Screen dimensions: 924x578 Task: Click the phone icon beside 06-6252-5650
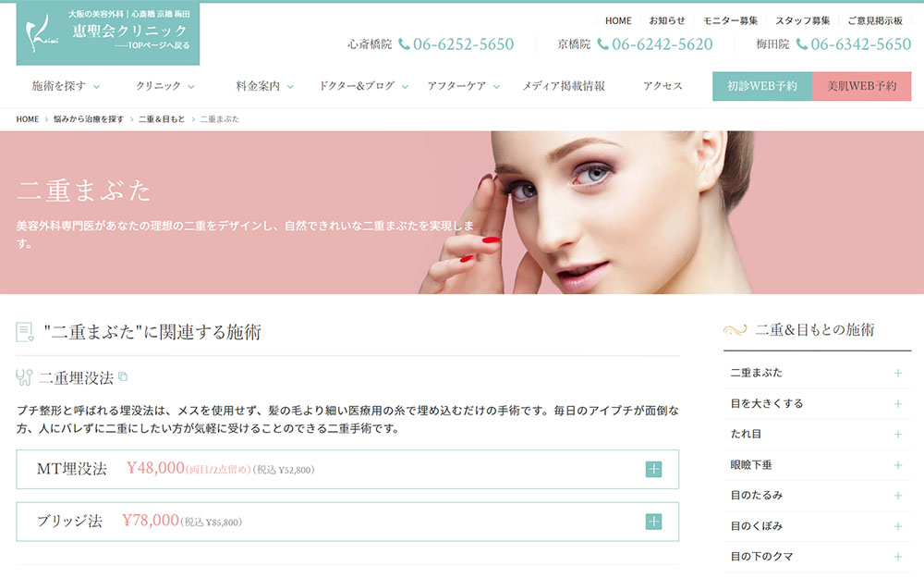point(405,44)
